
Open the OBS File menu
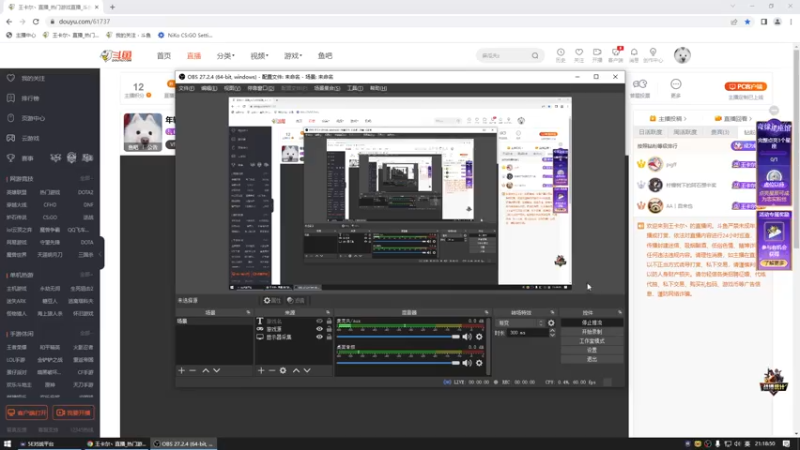pos(186,88)
